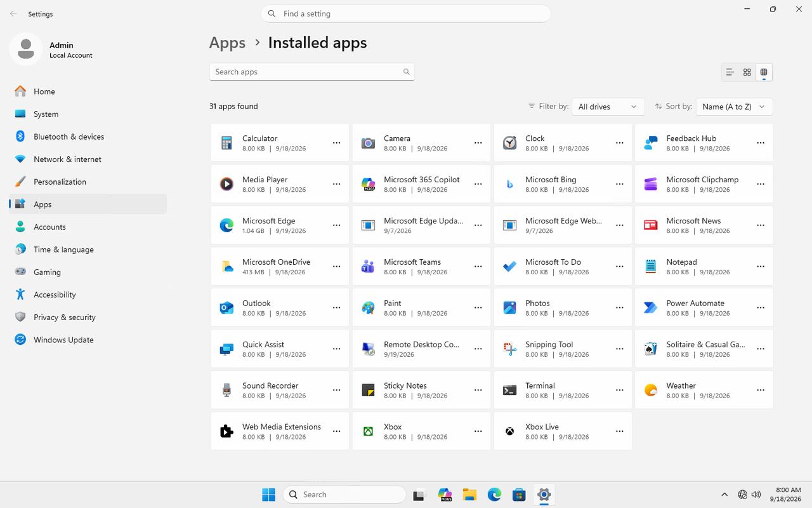
Task: Select the Snipping Tool icon
Action: pos(509,349)
